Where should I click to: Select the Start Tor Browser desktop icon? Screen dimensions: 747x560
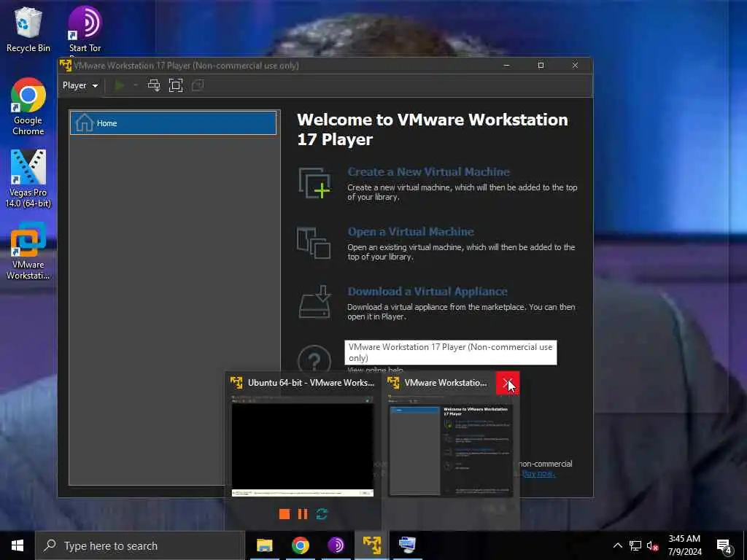85,29
